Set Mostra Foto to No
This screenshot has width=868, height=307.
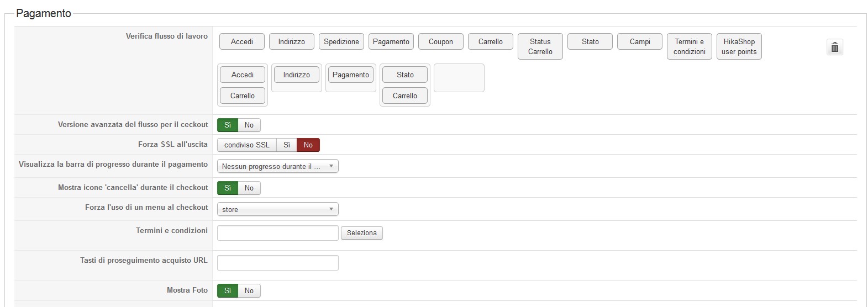[x=249, y=291]
